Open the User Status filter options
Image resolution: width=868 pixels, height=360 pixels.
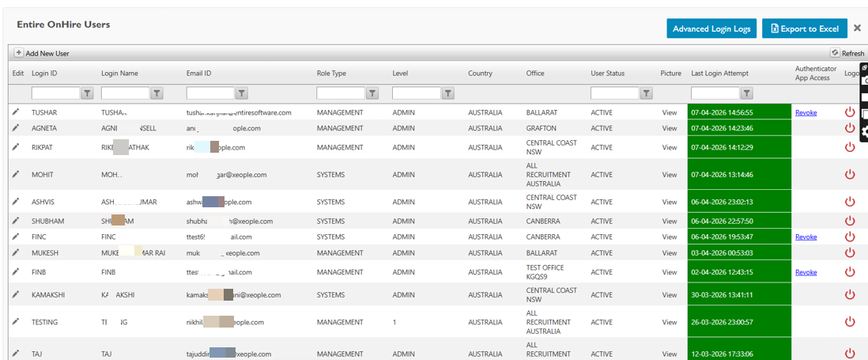(646, 93)
